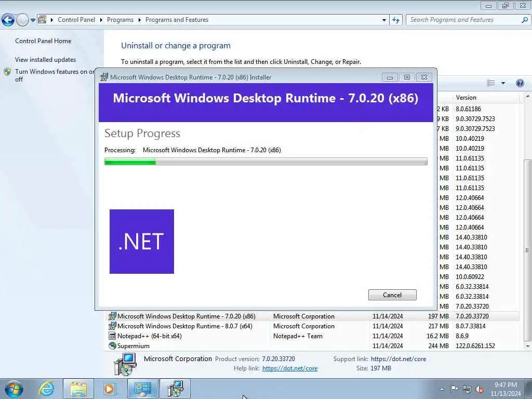The width and height of the screenshot is (532, 399).
Task: Switch to installer taskbar button
Action: click(x=175, y=389)
